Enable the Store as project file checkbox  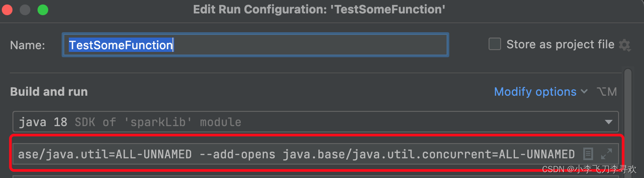tap(494, 44)
